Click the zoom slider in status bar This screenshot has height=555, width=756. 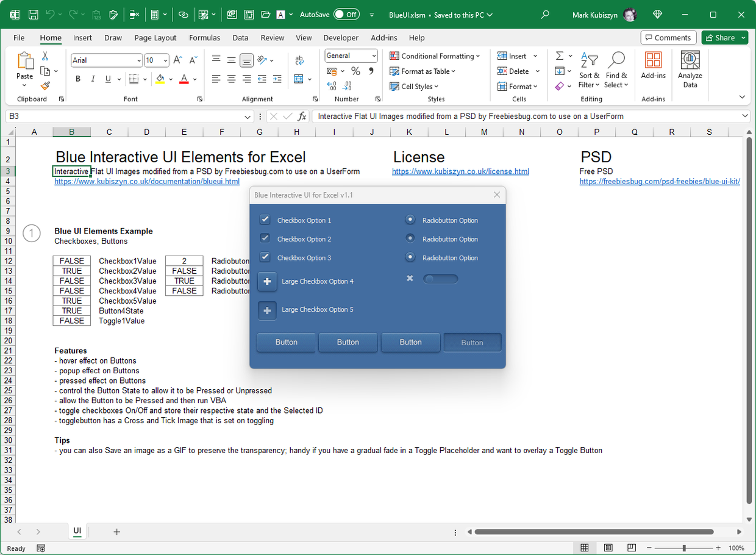click(x=683, y=548)
